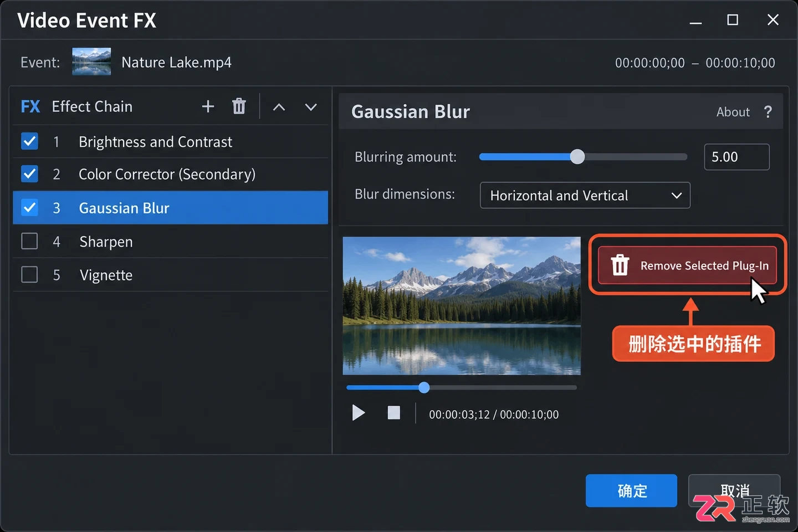Move selected effect down in chain
798x532 pixels.
[x=311, y=107]
